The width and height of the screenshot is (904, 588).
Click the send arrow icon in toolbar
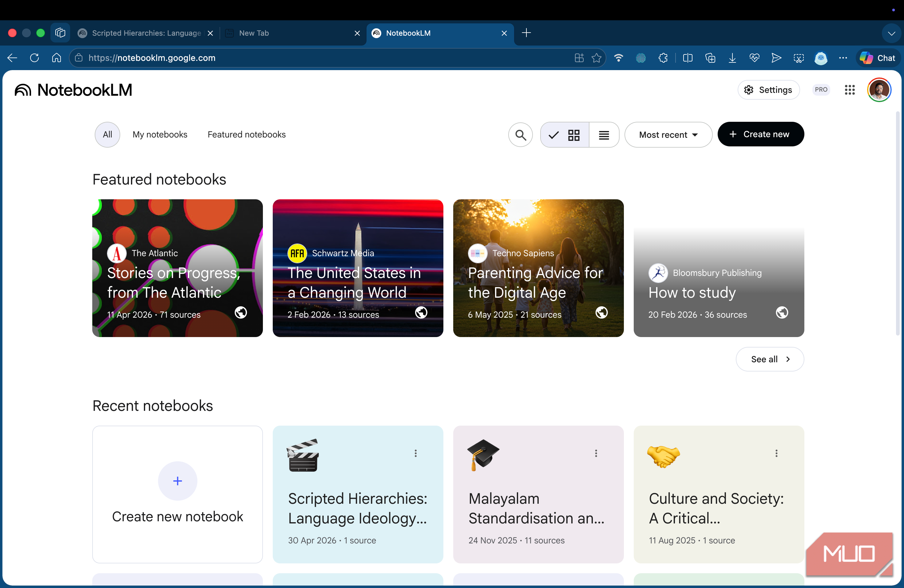(776, 58)
